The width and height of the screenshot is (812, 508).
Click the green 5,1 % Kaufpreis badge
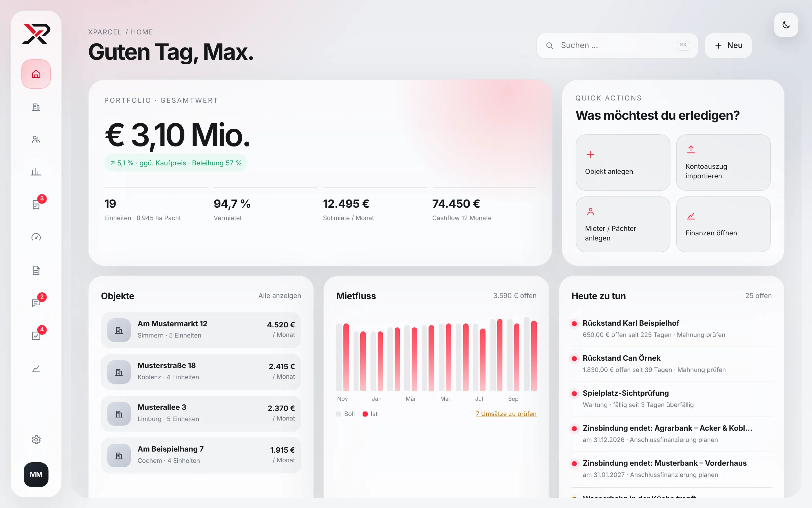[x=176, y=163]
